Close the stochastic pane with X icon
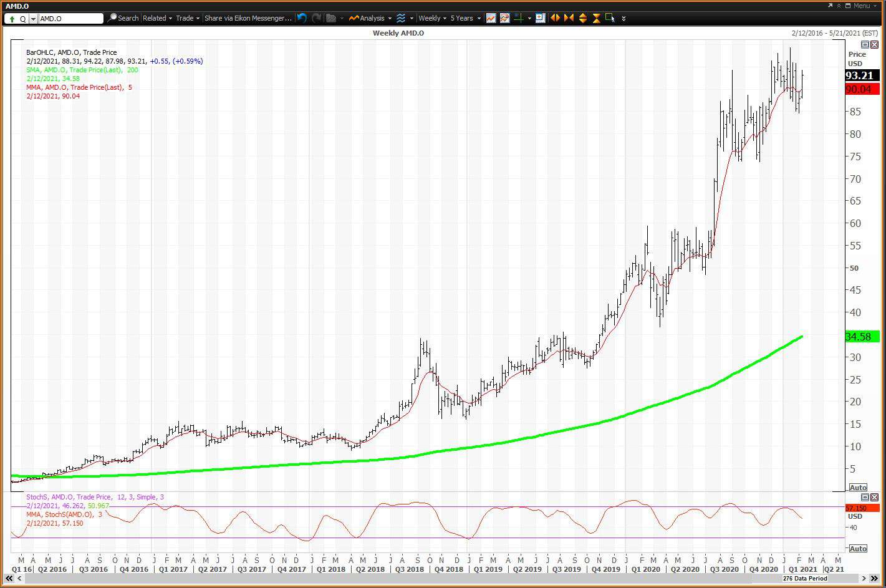 (x=874, y=497)
